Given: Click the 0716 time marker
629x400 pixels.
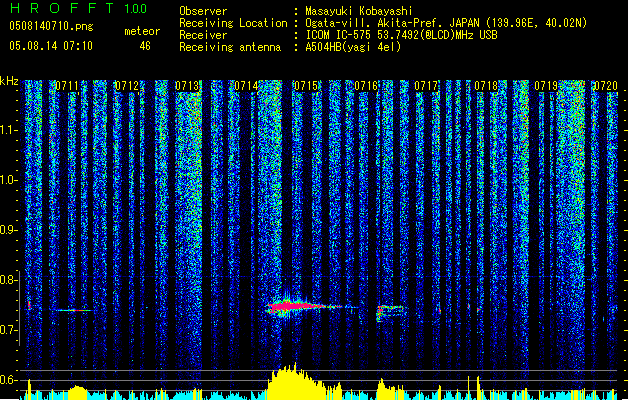Looking at the screenshot, I should [x=366, y=86].
